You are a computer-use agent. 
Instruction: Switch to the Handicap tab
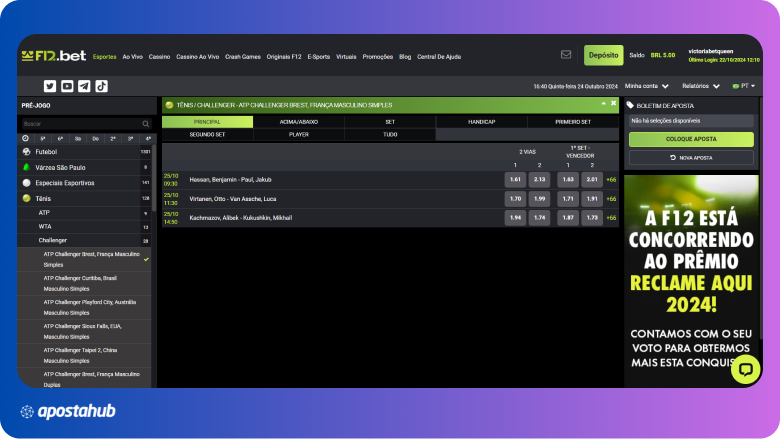click(x=482, y=122)
